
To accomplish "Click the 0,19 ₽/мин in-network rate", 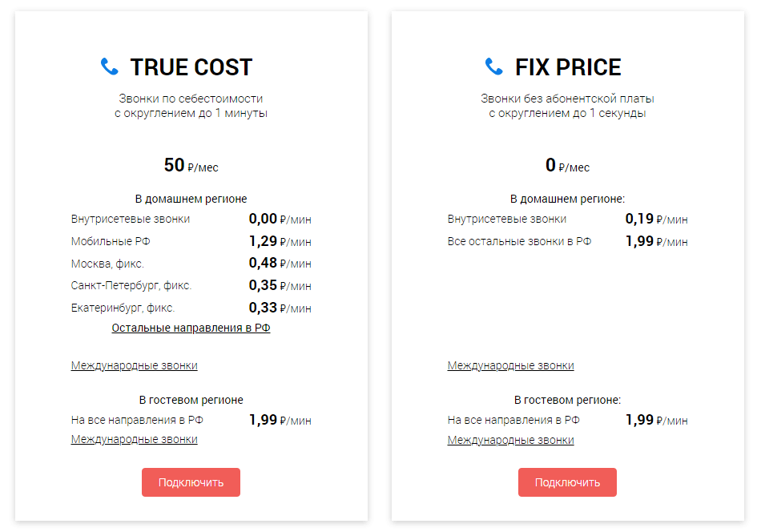I will (656, 219).
